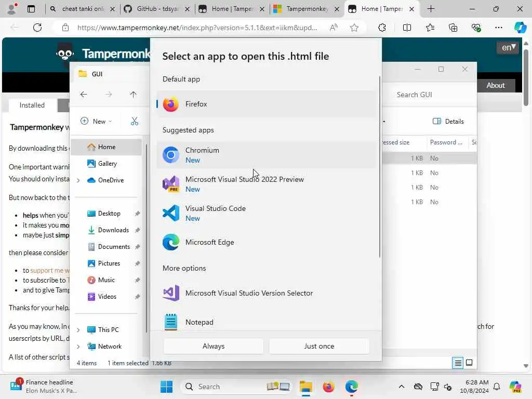Open a new browser tab
This screenshot has width=532, height=399.
tap(431, 9)
